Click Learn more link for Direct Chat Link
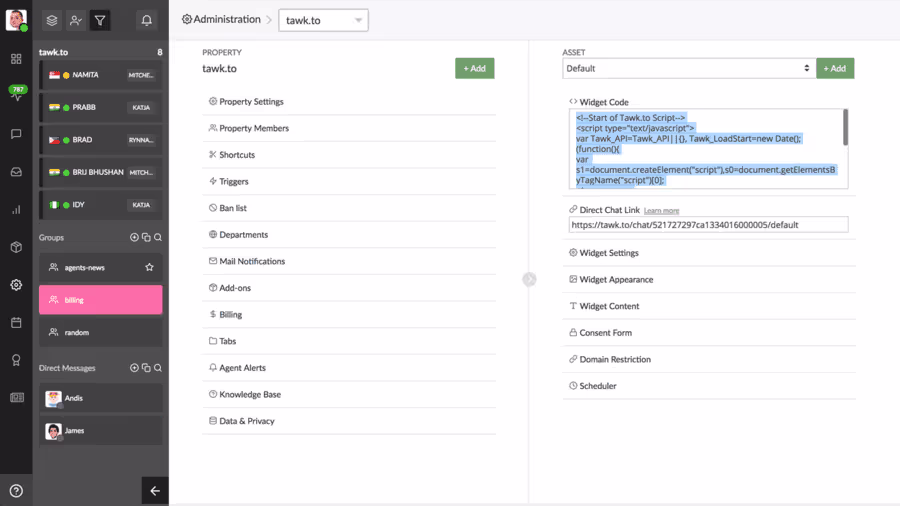The width and height of the screenshot is (900, 506). [661, 211]
